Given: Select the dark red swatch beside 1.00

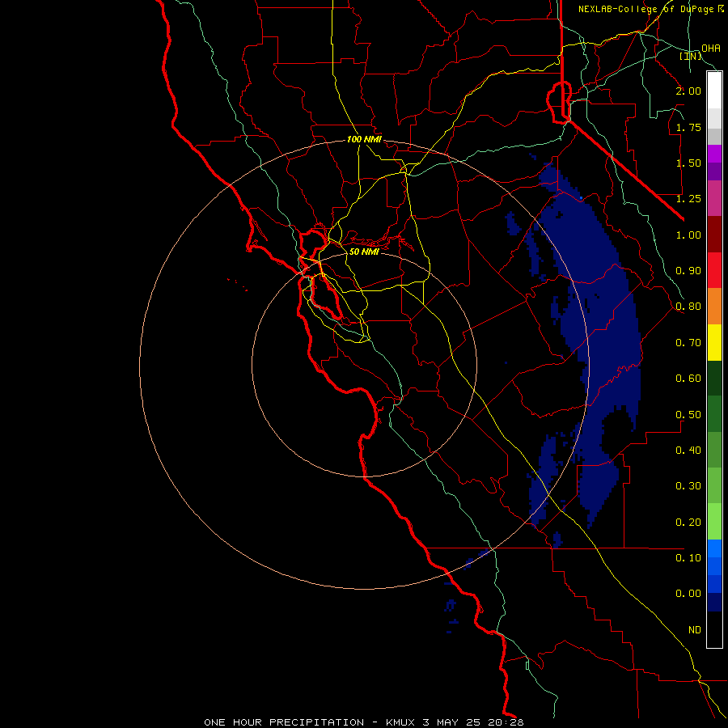Looking at the screenshot, I should [x=714, y=235].
